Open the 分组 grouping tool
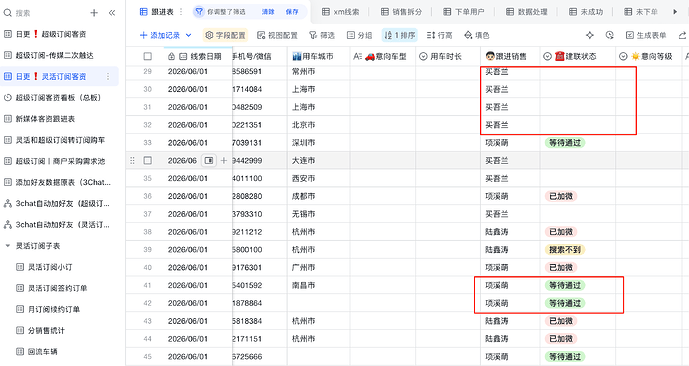 pyautogui.click(x=359, y=35)
